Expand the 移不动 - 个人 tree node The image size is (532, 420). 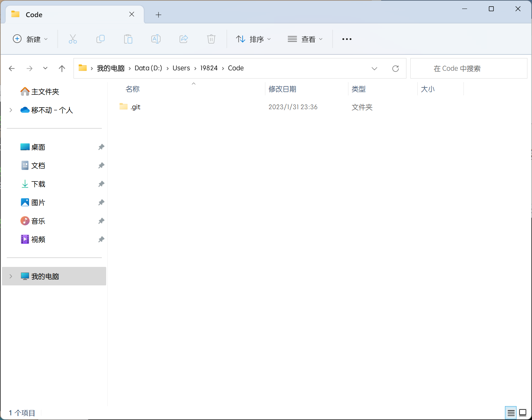(x=11, y=110)
